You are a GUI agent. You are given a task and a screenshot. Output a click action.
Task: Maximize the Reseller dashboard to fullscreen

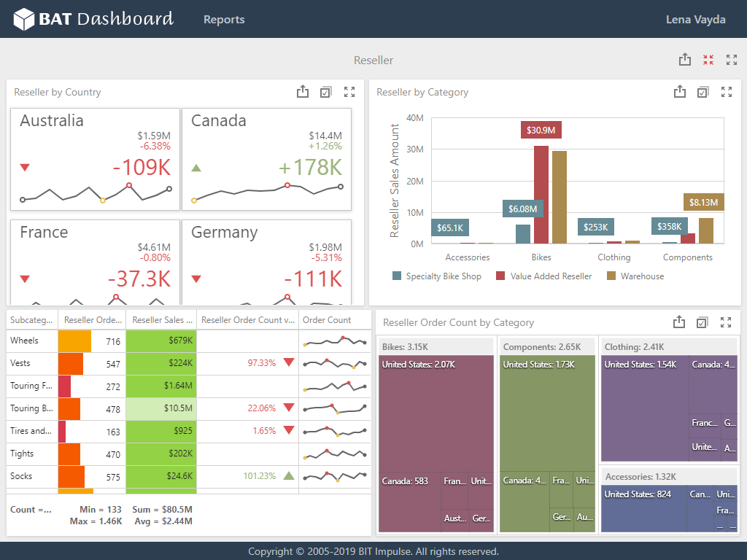[731, 60]
